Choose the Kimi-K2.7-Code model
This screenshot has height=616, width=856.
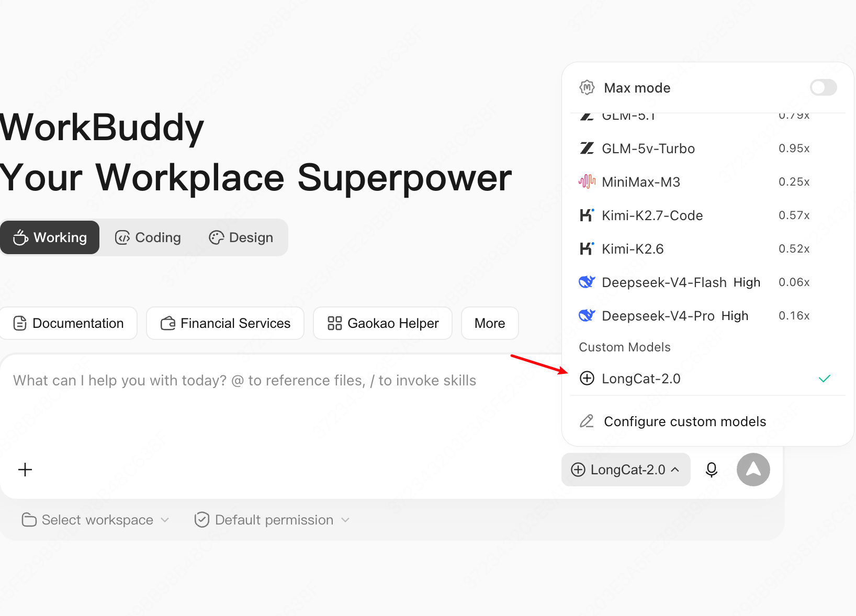coord(707,215)
